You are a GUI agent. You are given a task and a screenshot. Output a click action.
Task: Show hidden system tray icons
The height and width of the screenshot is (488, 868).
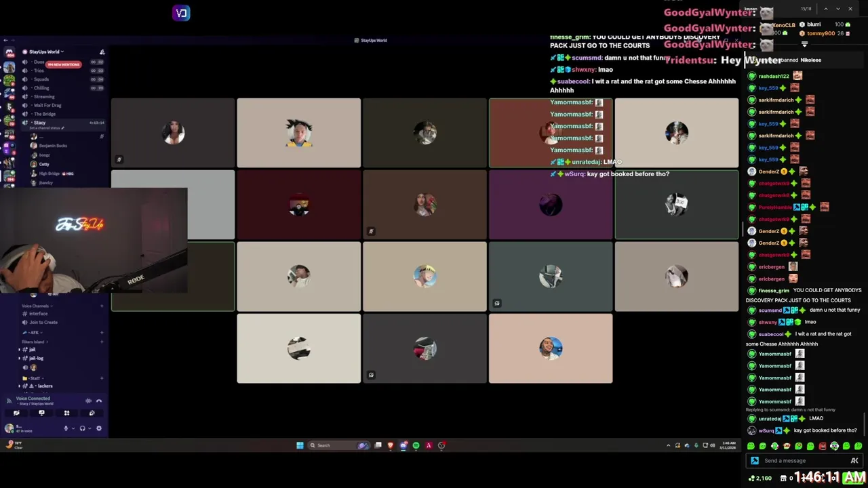pos(668,445)
